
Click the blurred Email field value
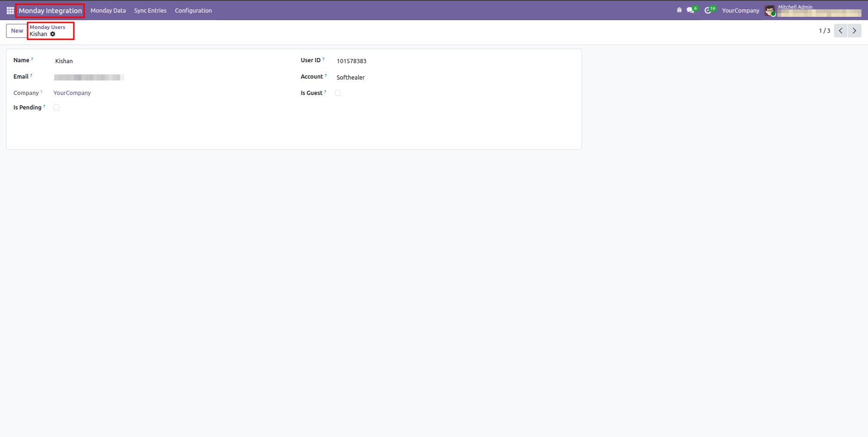(89, 78)
